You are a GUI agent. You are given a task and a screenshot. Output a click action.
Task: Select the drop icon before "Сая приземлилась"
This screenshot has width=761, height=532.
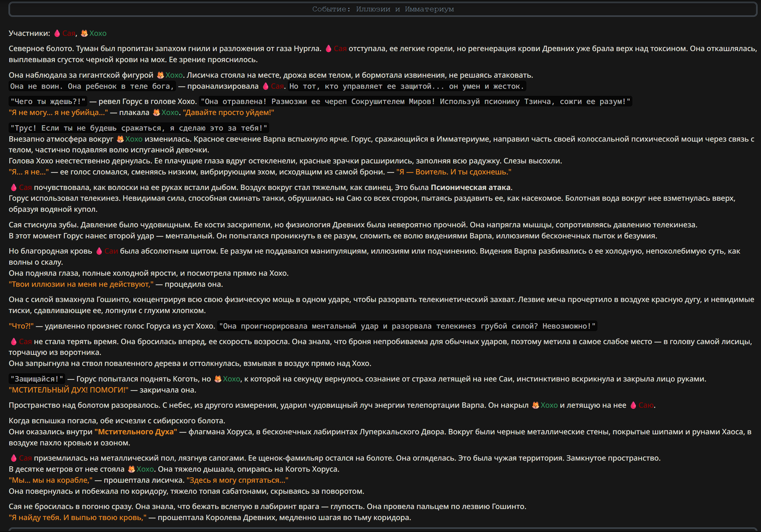pos(14,458)
